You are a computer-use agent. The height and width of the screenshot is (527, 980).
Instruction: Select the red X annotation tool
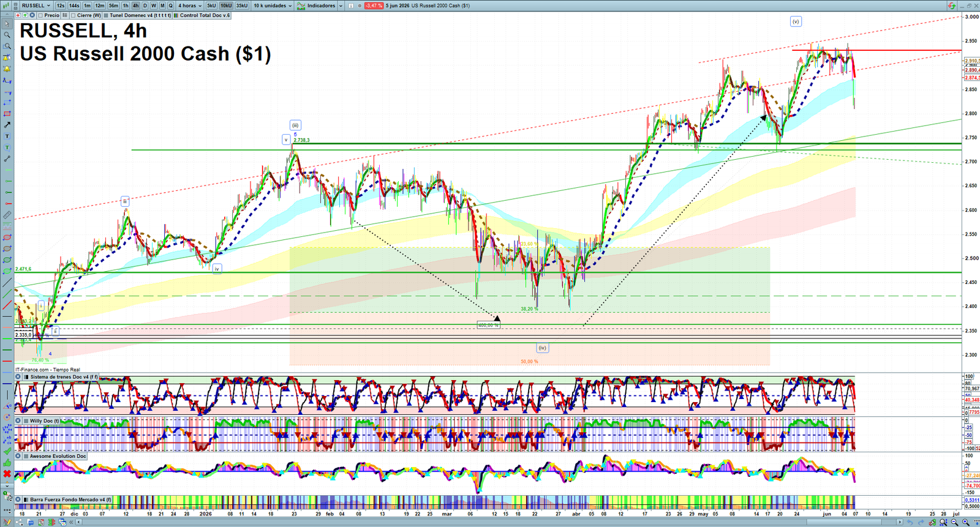pos(7,474)
